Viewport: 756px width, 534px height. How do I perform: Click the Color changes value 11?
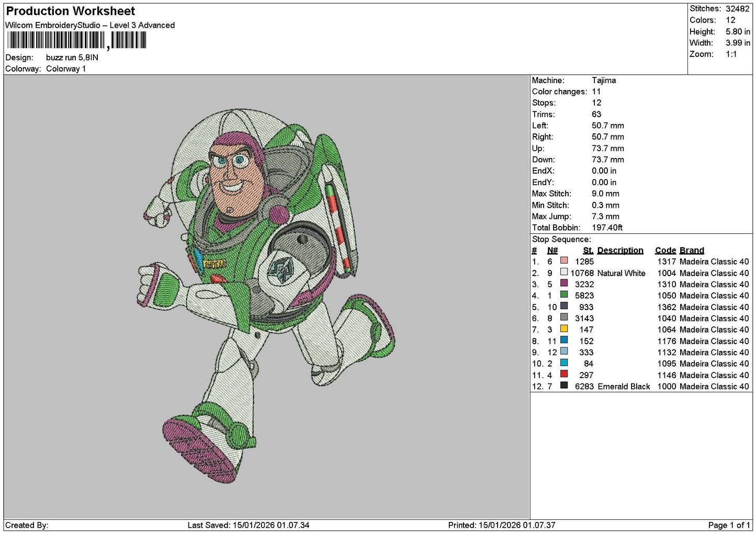point(596,92)
